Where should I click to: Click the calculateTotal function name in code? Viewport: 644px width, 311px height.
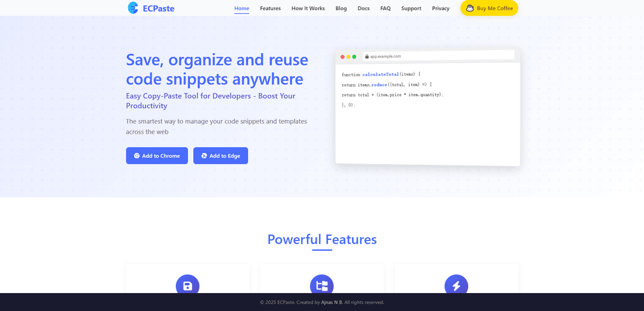[380, 75]
